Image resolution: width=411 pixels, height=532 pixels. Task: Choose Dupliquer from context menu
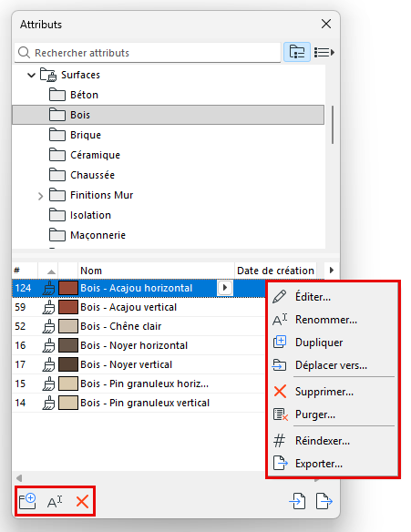click(x=333, y=343)
